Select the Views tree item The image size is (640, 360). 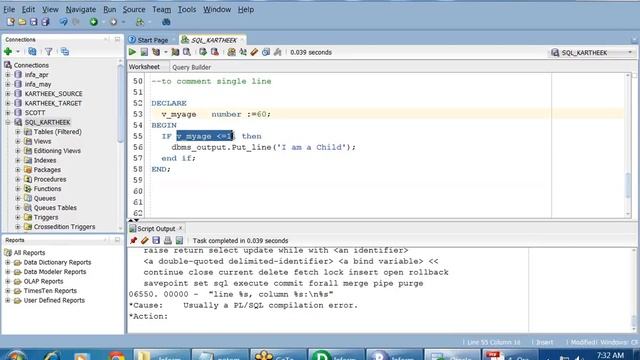point(42,141)
